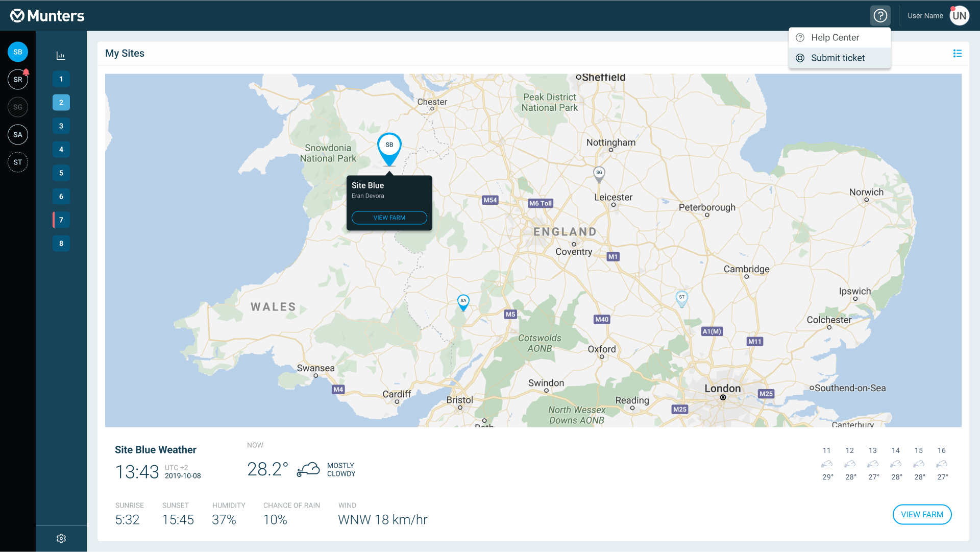Select the ST site dotted circle
The width and height of the screenshot is (980, 552).
coord(18,162)
